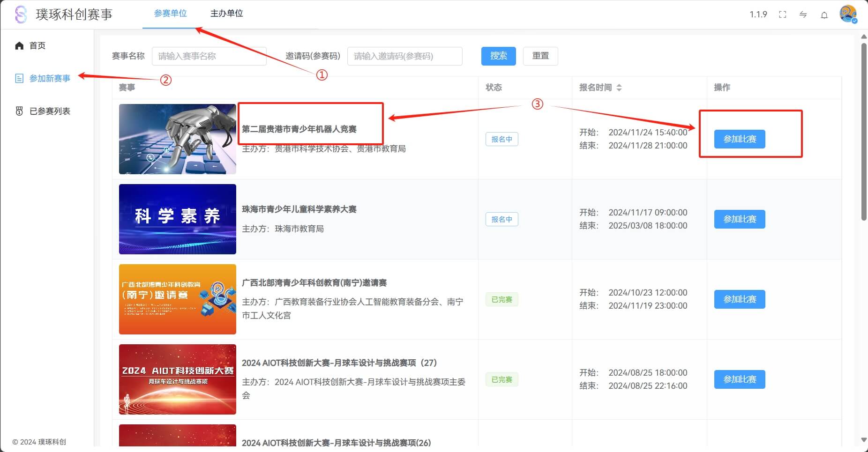The width and height of the screenshot is (868, 452).
Task: Click 参加比赛 for 广西北部湾邀请赛
Action: 740,299
